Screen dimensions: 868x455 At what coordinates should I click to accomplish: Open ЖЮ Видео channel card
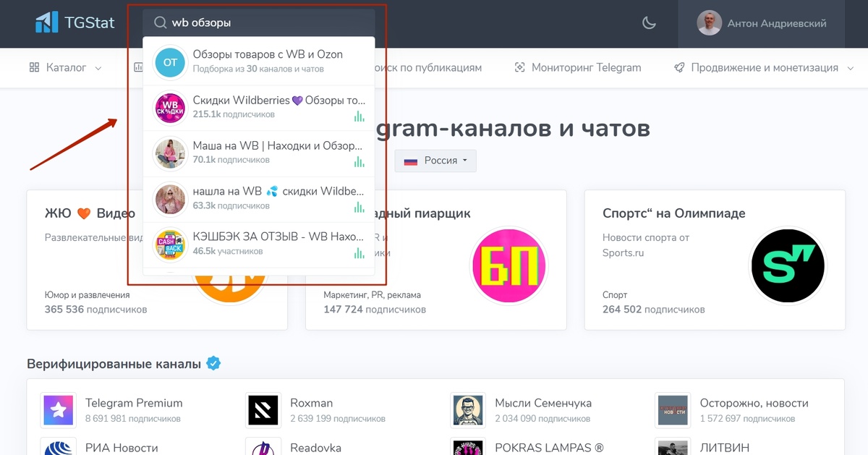(x=157, y=260)
